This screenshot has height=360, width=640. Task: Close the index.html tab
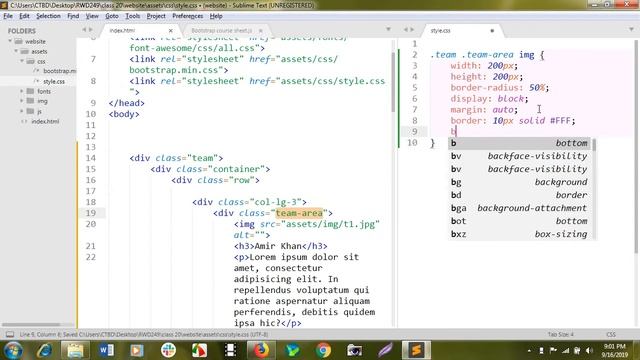171,31
